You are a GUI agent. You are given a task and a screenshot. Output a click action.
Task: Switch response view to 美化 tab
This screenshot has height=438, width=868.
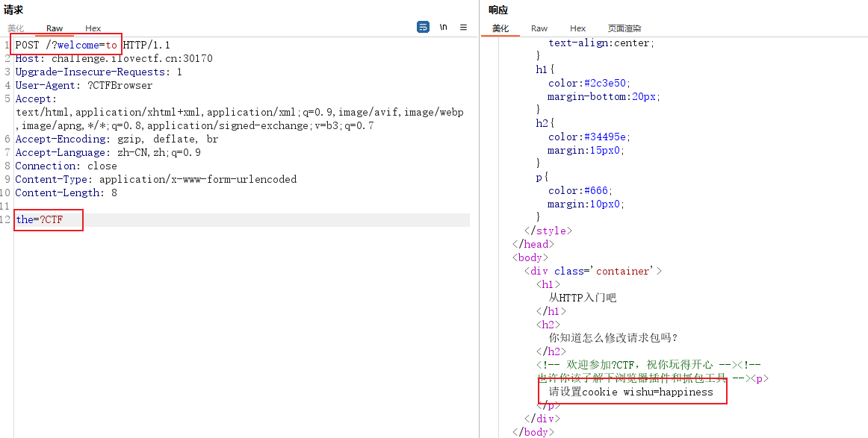click(x=500, y=28)
